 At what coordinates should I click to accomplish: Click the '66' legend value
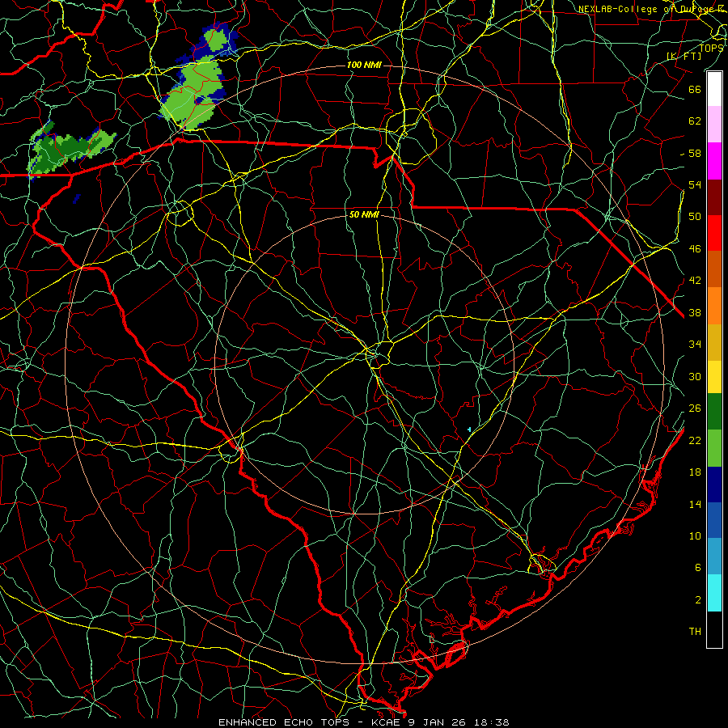tap(695, 89)
